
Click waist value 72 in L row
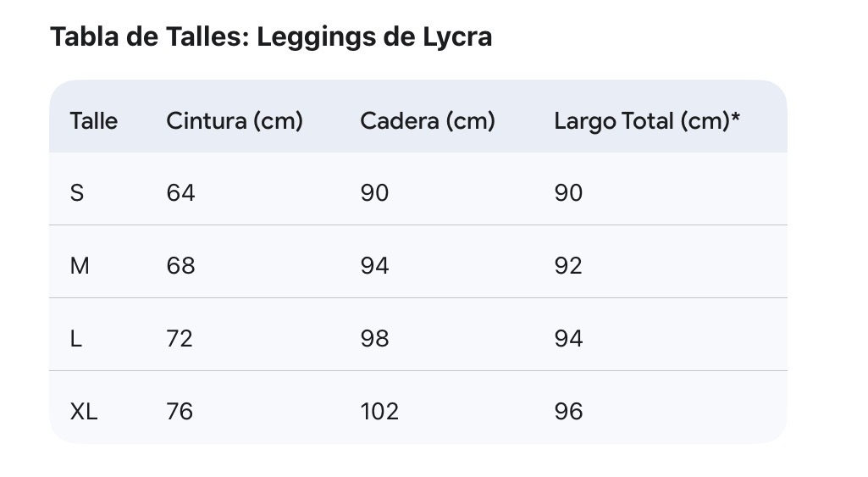(x=180, y=339)
